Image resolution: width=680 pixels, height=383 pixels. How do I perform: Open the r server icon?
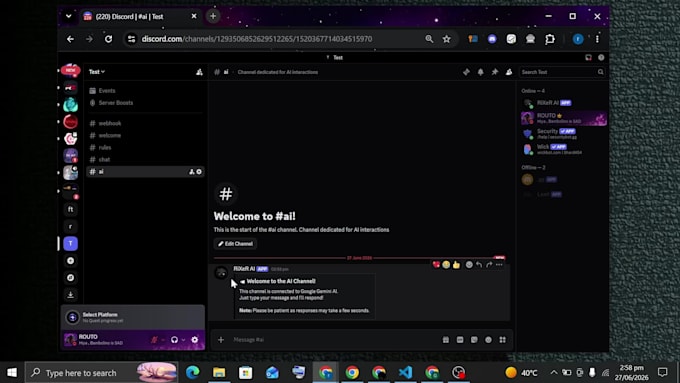point(71,226)
